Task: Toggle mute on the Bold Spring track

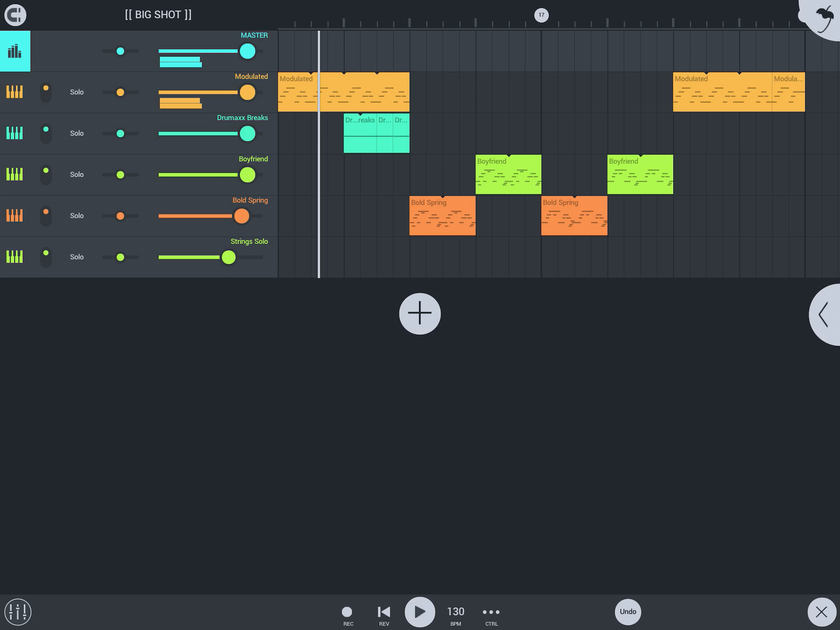Action: [x=46, y=216]
